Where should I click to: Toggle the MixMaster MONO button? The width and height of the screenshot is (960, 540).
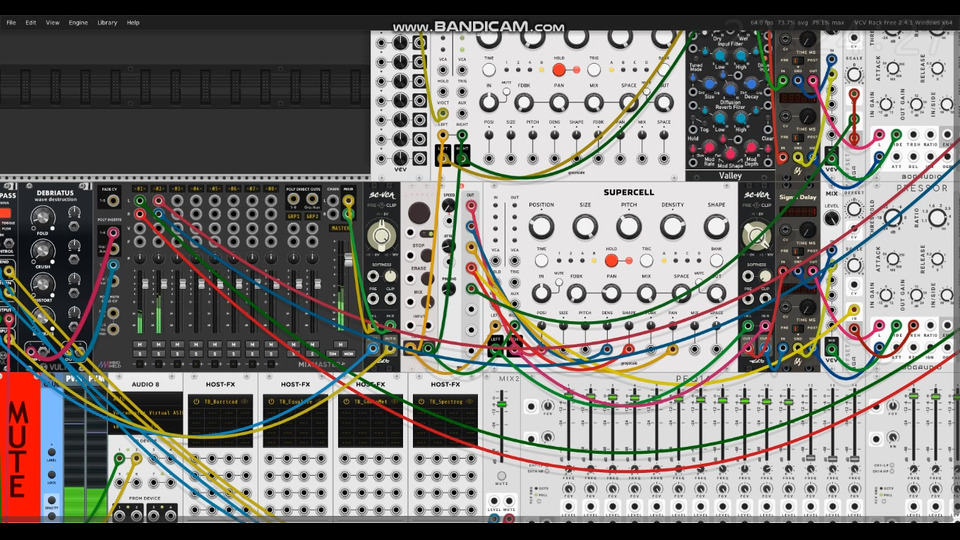click(x=348, y=354)
